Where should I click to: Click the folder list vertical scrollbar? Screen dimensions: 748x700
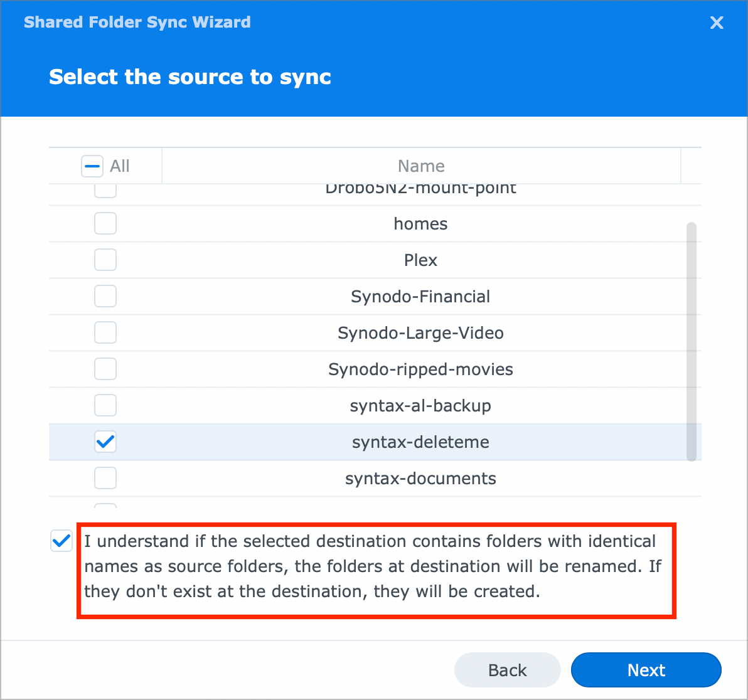coord(691,341)
